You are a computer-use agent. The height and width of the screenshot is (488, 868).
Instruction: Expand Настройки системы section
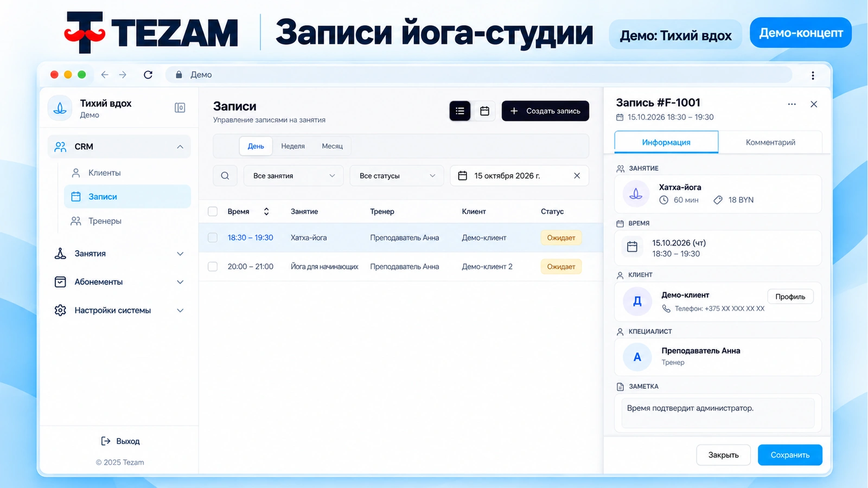[119, 311]
